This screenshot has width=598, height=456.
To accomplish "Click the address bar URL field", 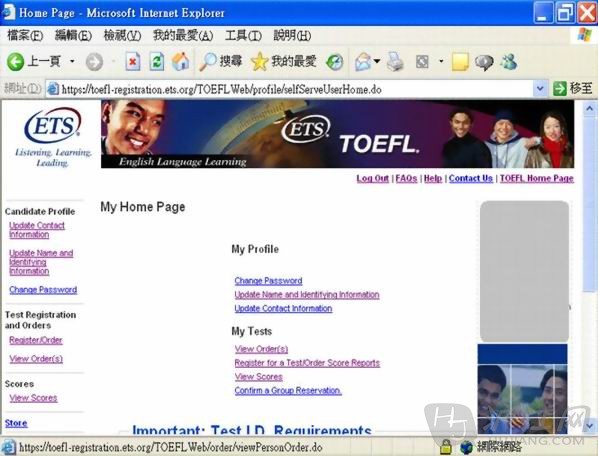I will click(x=290, y=89).
